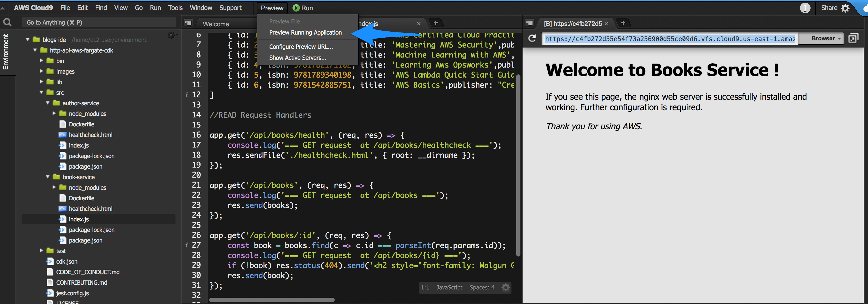The image size is (868, 304).
Task: Collapse the book-service folder
Action: (x=48, y=177)
